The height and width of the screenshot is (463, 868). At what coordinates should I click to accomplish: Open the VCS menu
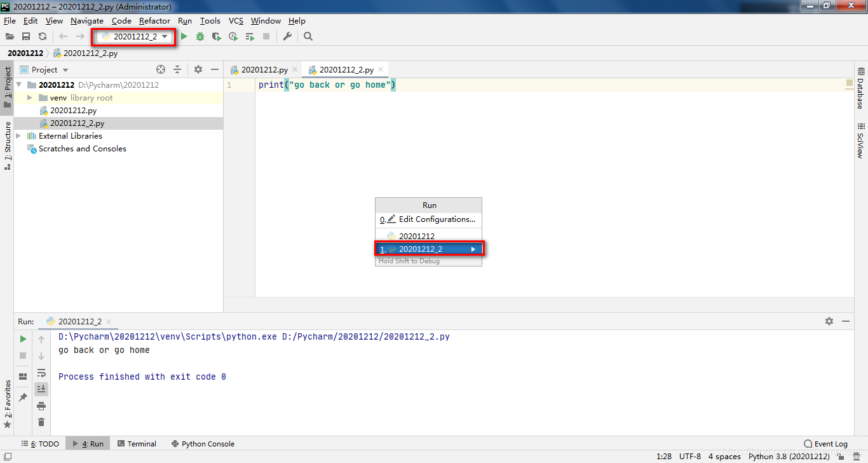pyautogui.click(x=236, y=21)
